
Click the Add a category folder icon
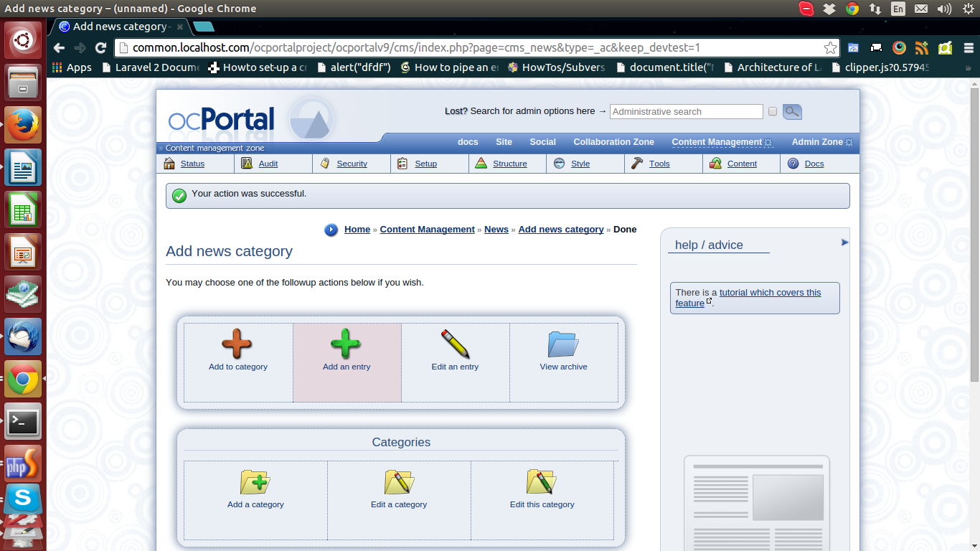click(x=255, y=482)
